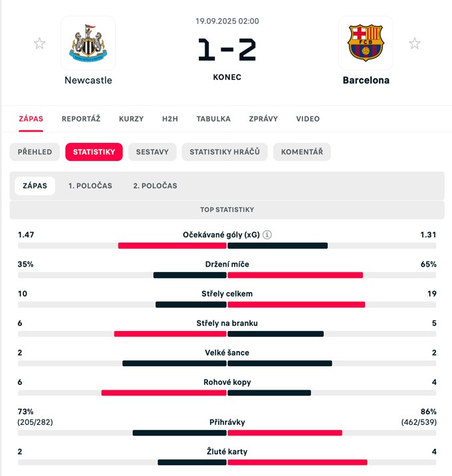Open the TABULKA tab
The width and height of the screenshot is (452, 476).
coord(213,119)
